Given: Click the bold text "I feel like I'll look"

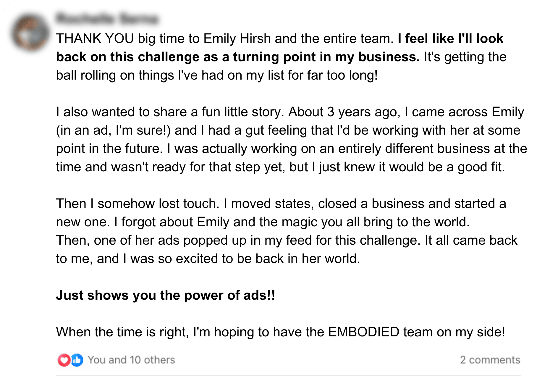Looking at the screenshot, I should click(x=450, y=39).
